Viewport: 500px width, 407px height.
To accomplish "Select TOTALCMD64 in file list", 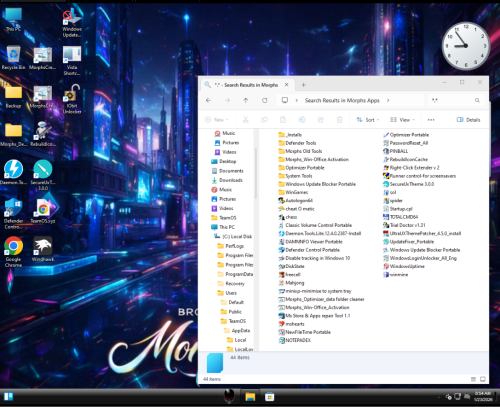I will (x=401, y=217).
